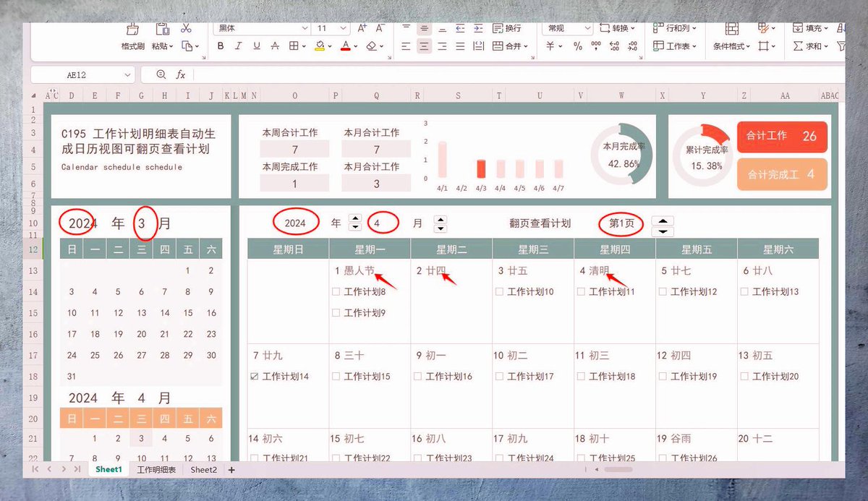Switch to the Sheet2 tab
Screen dimensions: 868x501
pyautogui.click(x=204, y=469)
